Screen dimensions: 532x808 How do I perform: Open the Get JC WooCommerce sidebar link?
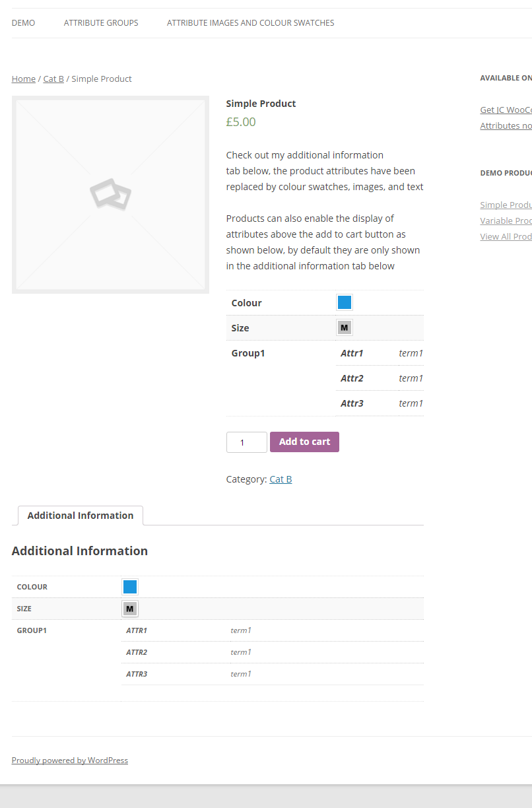[x=506, y=110]
